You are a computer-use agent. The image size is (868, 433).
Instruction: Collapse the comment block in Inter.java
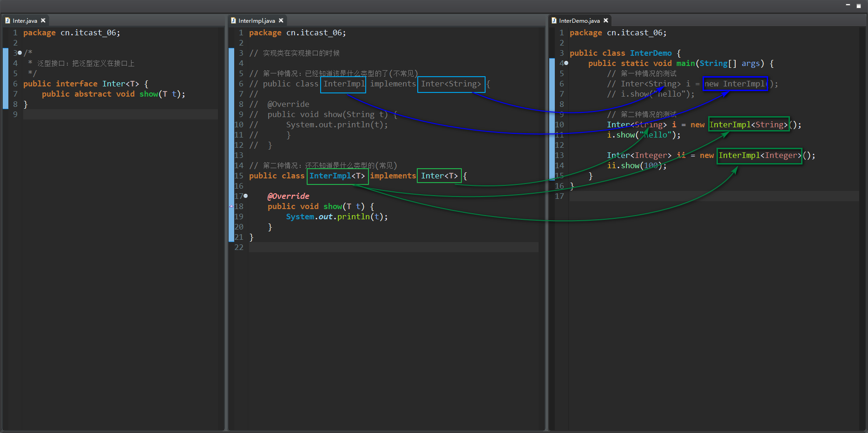point(20,53)
